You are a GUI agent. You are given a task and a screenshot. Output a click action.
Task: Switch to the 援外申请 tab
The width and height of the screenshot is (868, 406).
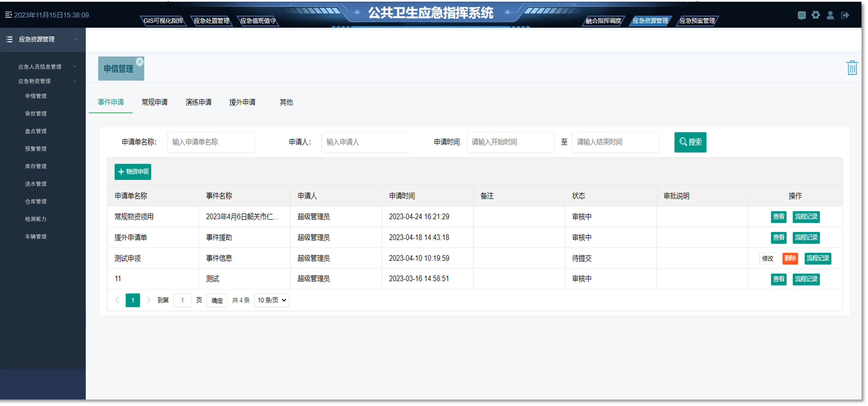(242, 103)
